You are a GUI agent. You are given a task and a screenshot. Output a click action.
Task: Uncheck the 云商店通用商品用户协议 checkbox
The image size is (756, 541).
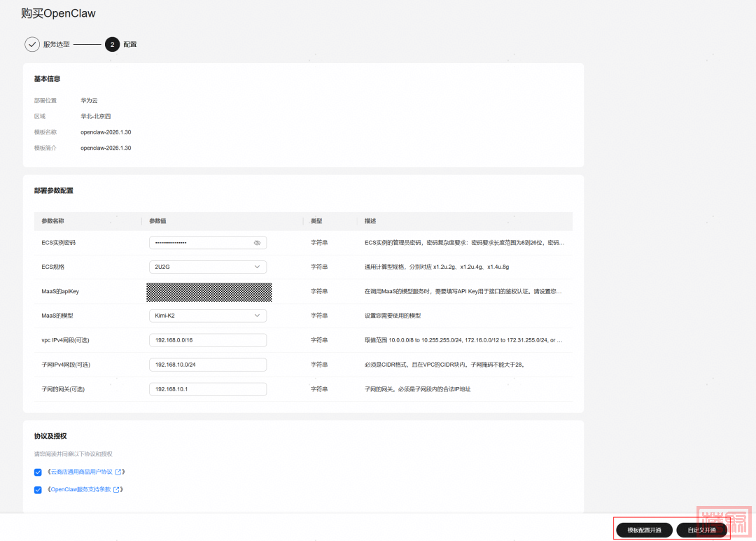click(38, 472)
